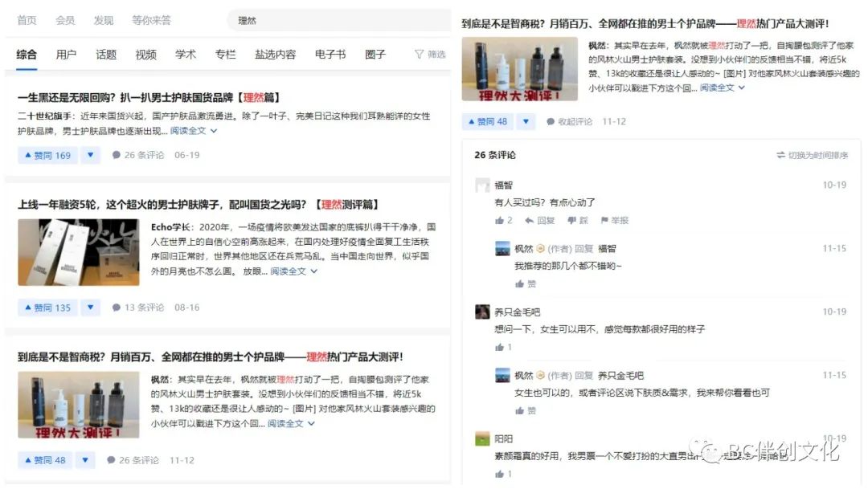
Task: Open avatar of commenter 福智
Action: [x=483, y=185]
